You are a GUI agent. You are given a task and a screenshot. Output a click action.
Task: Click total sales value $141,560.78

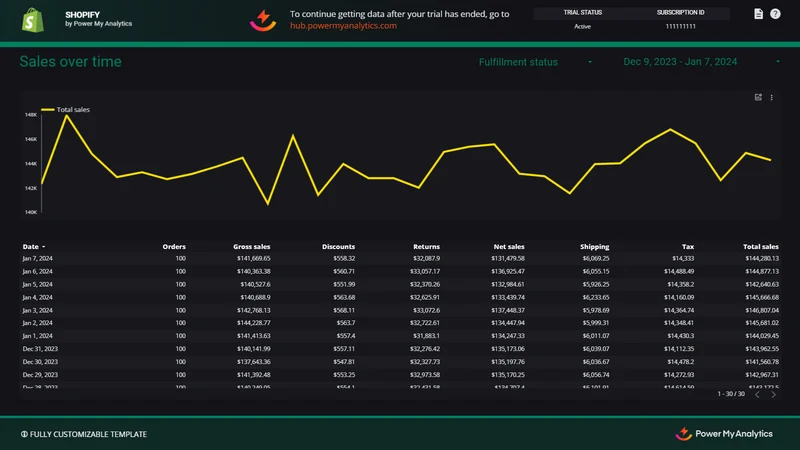762,362
